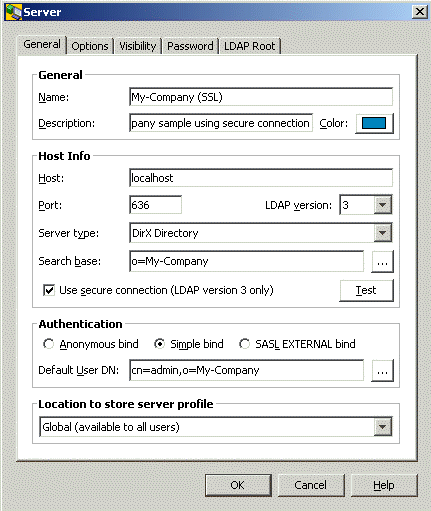
Task: Open the Server type dropdown list
Action: tap(382, 233)
